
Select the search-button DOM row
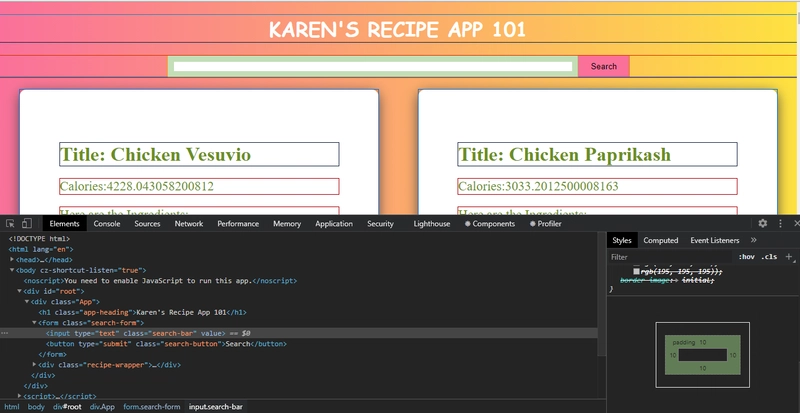(x=298, y=344)
